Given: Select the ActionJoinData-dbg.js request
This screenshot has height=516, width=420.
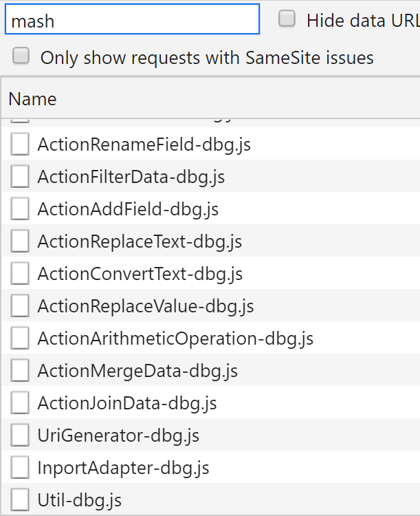Looking at the screenshot, I should (x=127, y=403).
